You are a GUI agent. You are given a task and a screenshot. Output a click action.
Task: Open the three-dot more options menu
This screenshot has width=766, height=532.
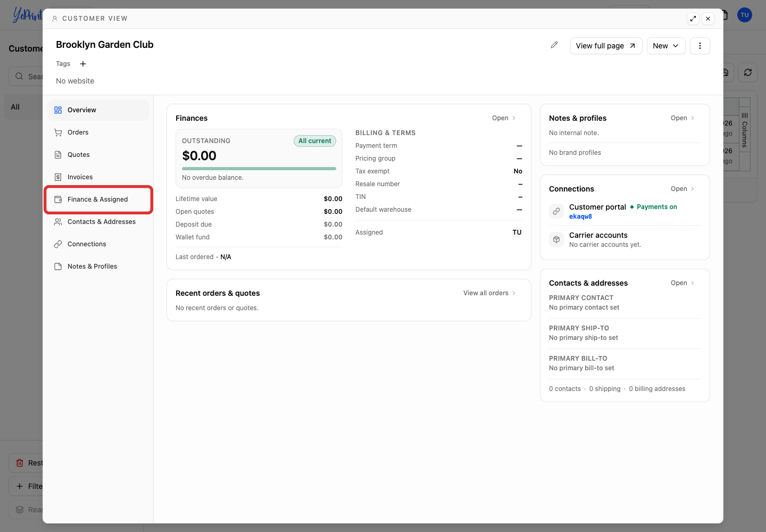700,46
